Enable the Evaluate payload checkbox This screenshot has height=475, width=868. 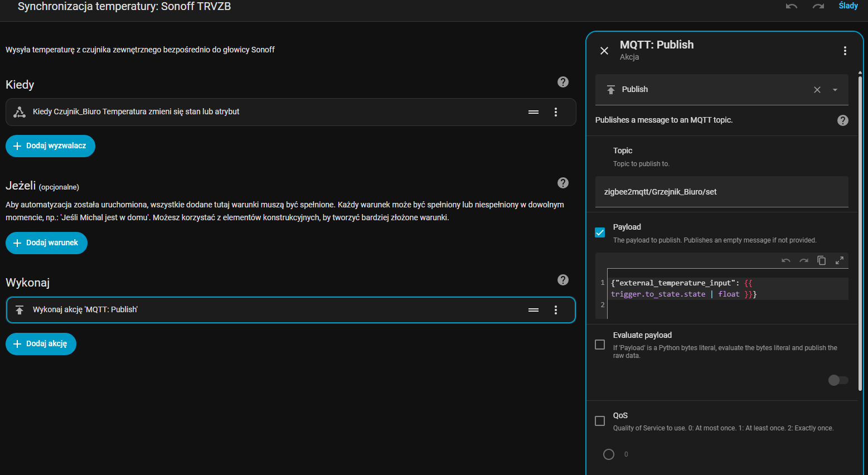pos(600,345)
